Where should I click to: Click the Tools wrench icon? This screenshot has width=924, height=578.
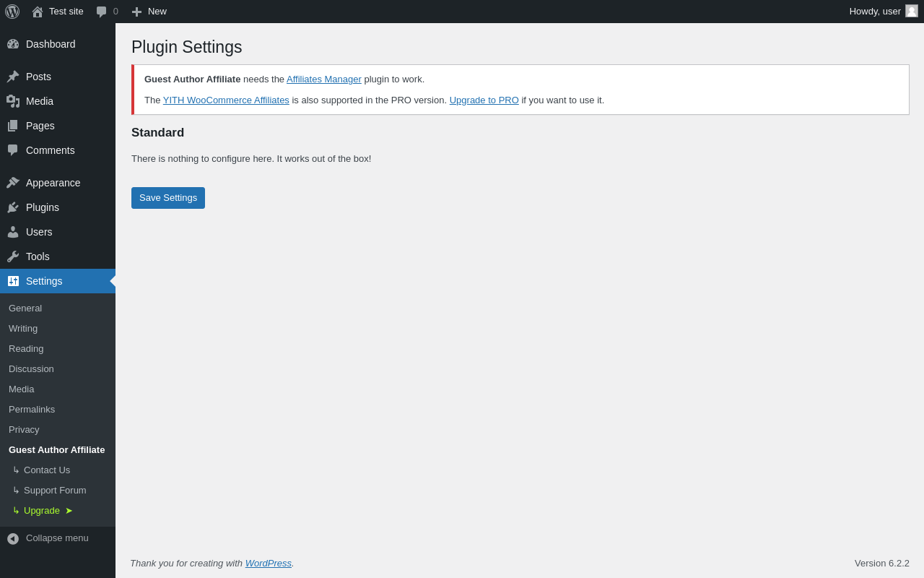(x=13, y=256)
